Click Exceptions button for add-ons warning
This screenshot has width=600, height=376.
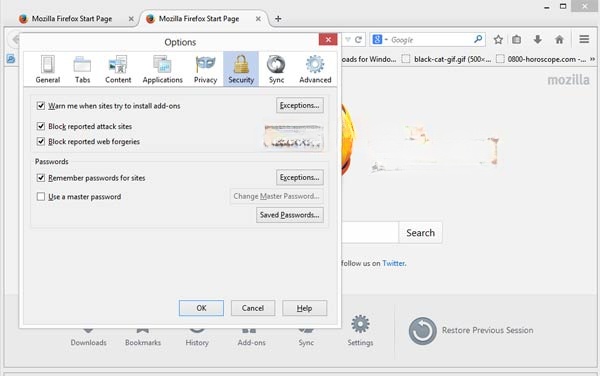click(300, 105)
